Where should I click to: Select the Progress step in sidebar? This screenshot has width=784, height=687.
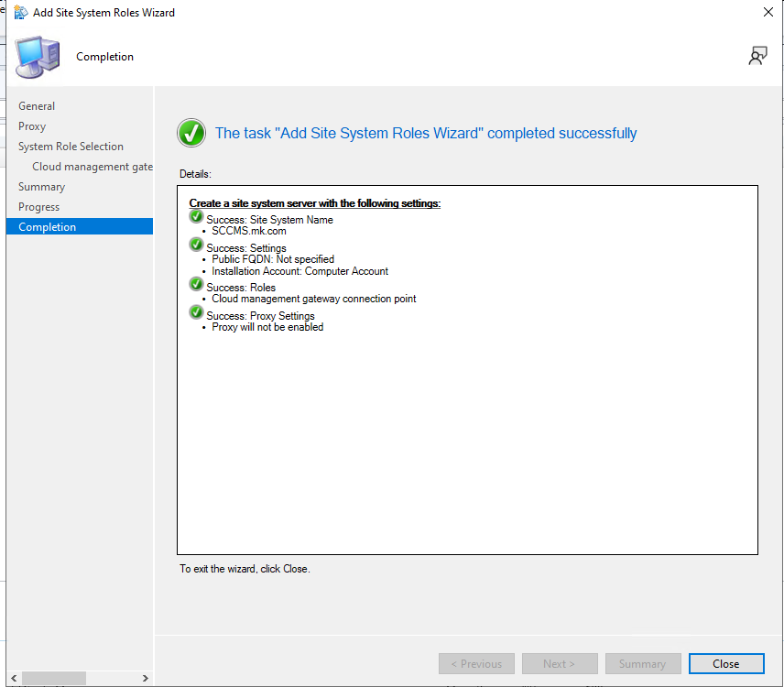pos(38,207)
